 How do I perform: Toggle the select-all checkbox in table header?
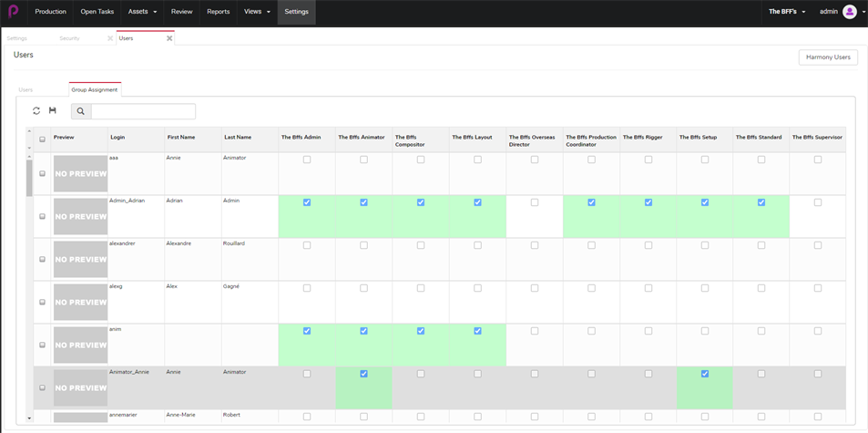[x=42, y=139]
